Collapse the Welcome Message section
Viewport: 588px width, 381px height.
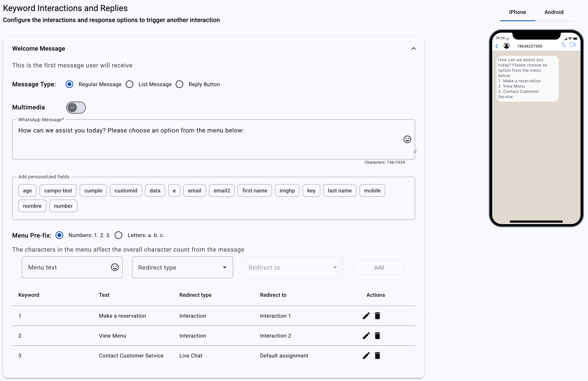413,49
